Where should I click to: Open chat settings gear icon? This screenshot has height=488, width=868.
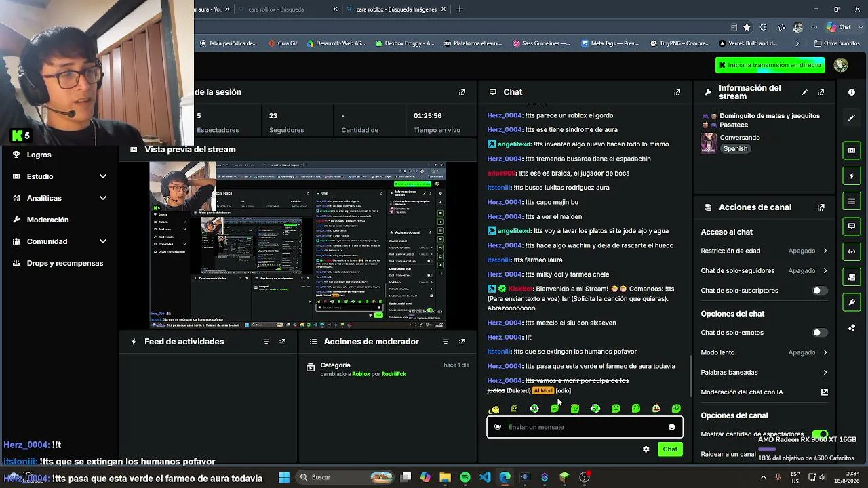646,449
